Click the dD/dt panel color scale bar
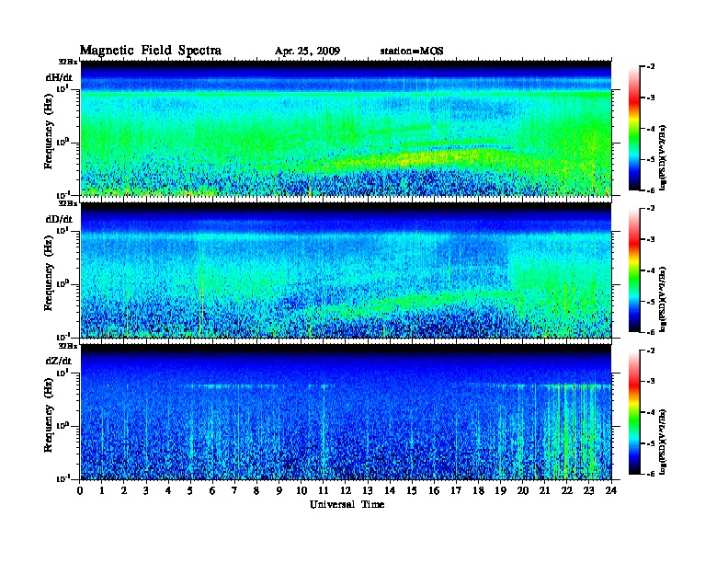This screenshot has width=728, height=563. [634, 270]
